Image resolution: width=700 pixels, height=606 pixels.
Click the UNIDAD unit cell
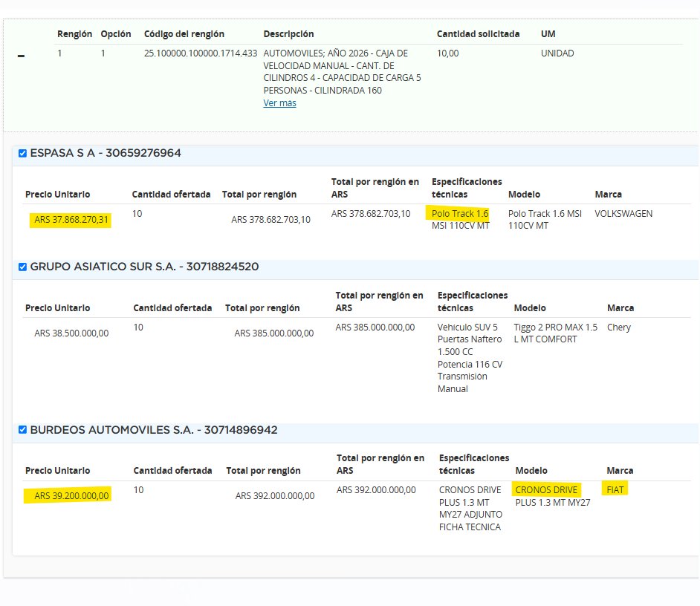tap(557, 53)
